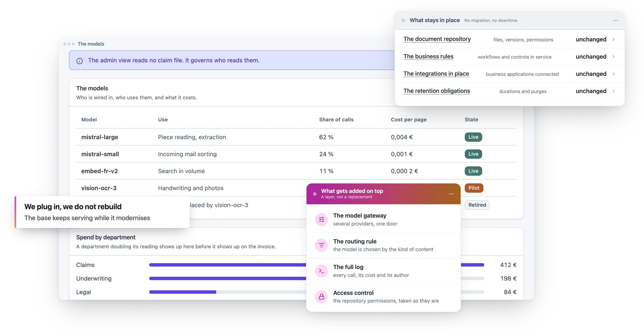Select The model gateway item

pyautogui.click(x=383, y=219)
